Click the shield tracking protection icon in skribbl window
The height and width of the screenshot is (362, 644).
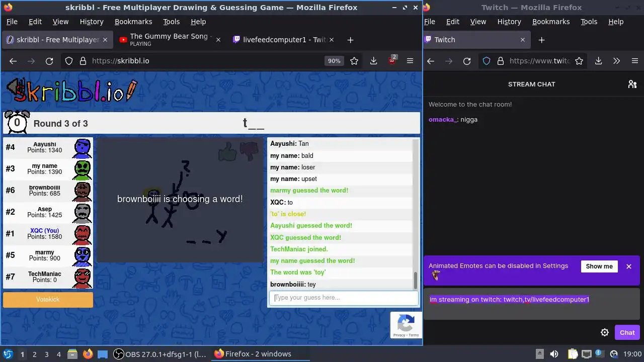[x=69, y=61]
